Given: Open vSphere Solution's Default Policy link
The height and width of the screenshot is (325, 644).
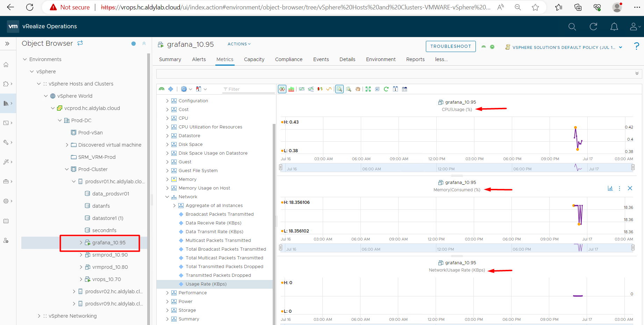Looking at the screenshot, I should 564,47.
